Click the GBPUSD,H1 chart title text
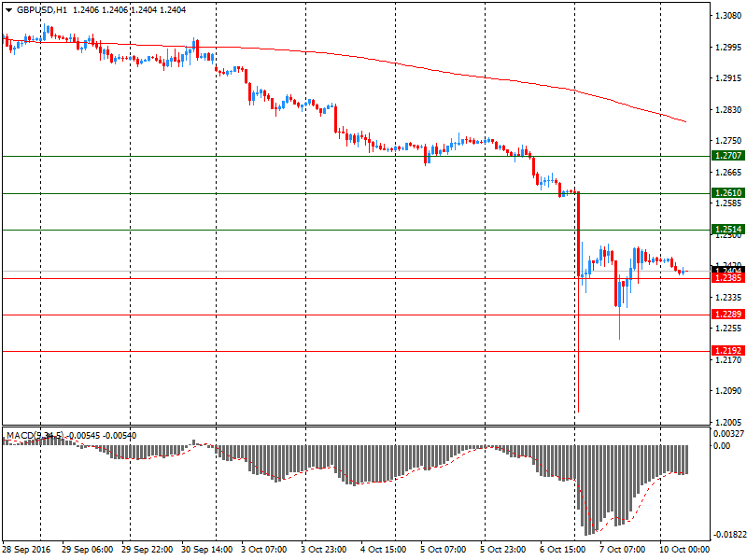The width and height of the screenshot is (747, 560). coord(42,9)
